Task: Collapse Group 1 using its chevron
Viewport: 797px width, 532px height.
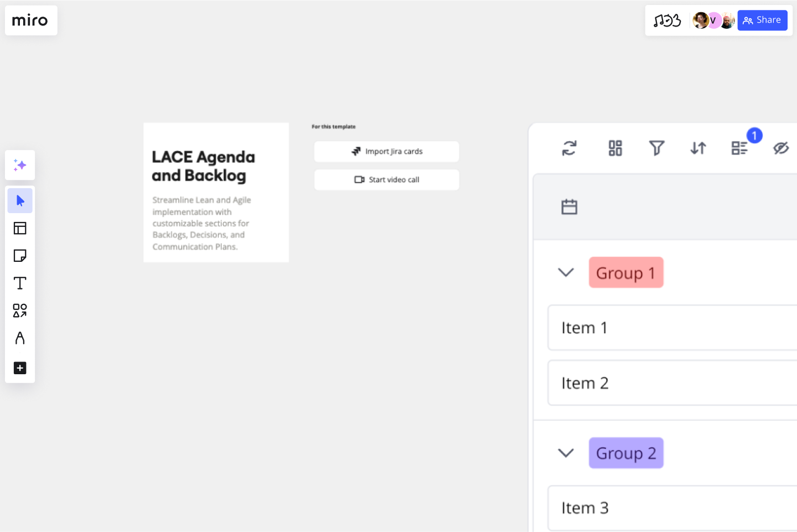Action: pos(566,272)
